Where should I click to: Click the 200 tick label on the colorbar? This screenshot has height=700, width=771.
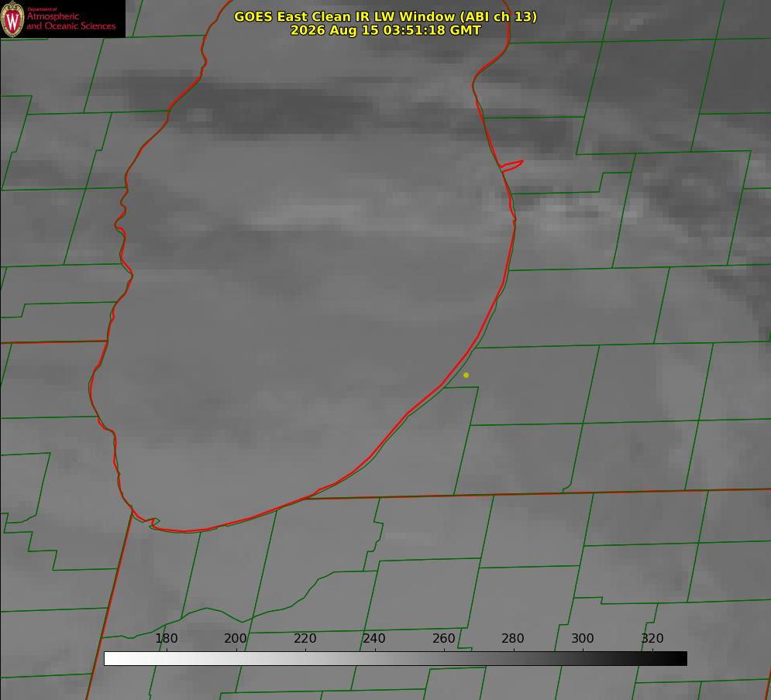pos(236,638)
